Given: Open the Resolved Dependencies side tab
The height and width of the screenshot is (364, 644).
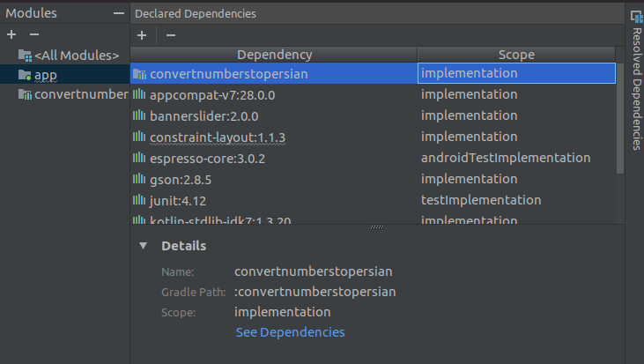Looking at the screenshot, I should pos(637,89).
